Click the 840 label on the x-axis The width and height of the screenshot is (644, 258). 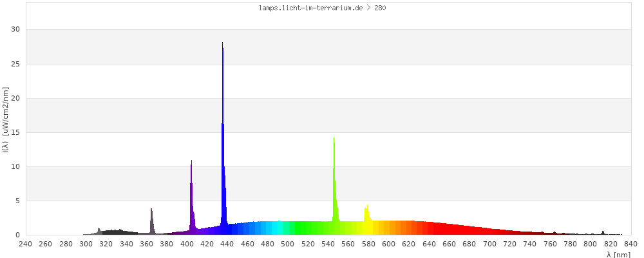coord(630,244)
